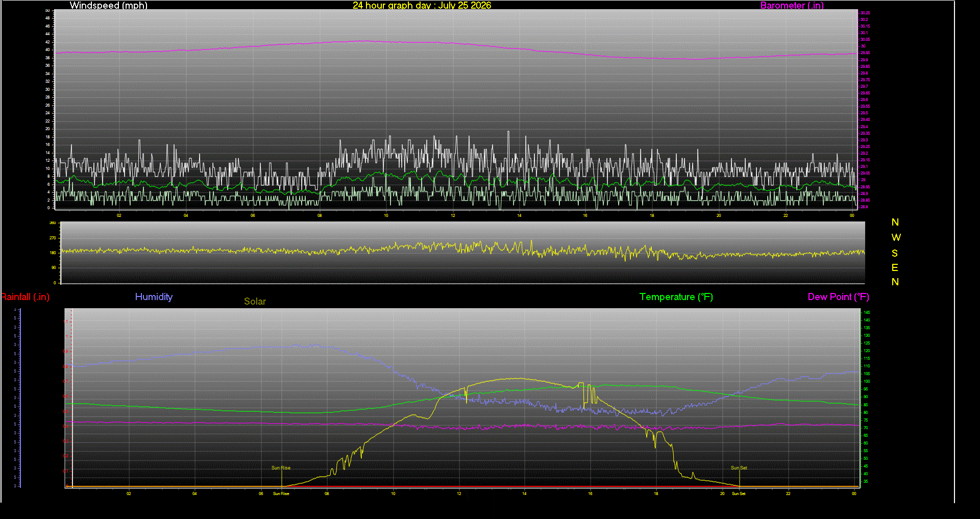Click the "E" compass direction letter
The image size is (980, 519).
coord(895,267)
